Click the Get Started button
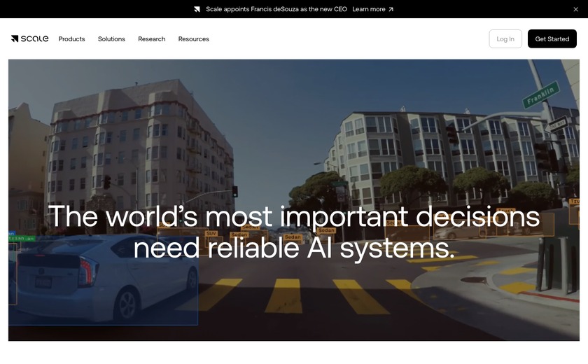Screen dimensions: 588x364 [552, 38]
